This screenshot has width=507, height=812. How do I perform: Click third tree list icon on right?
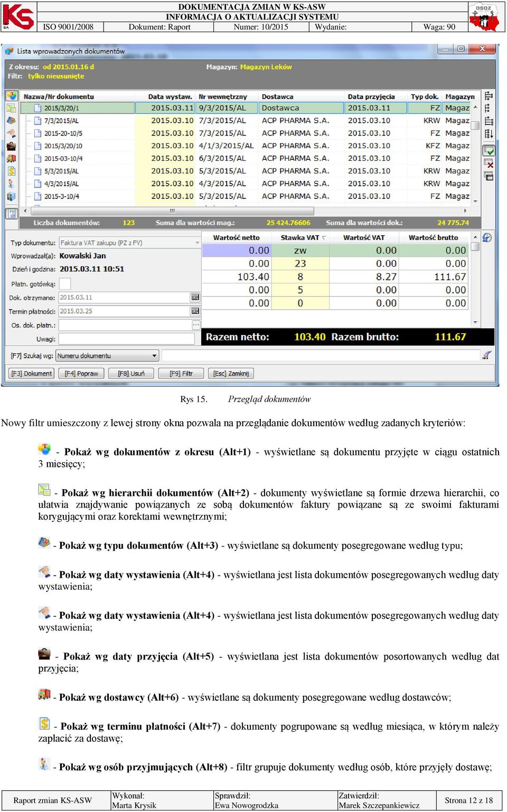(489, 121)
